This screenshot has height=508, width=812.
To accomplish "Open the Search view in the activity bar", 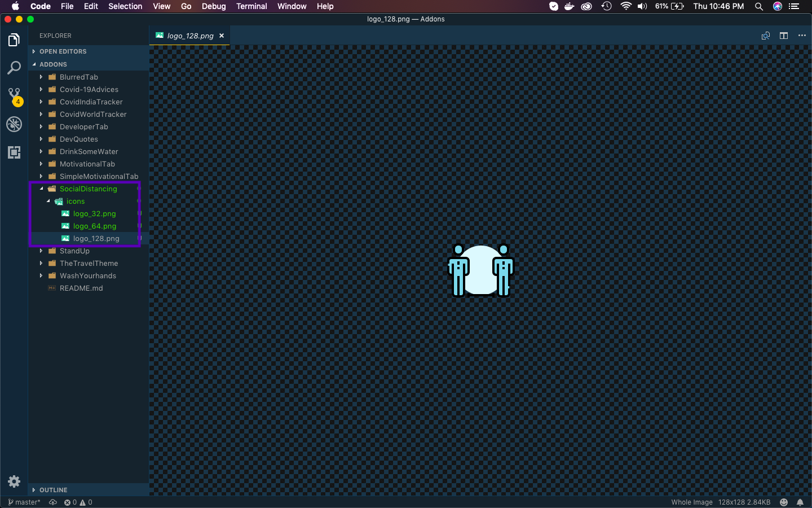I will (x=14, y=68).
